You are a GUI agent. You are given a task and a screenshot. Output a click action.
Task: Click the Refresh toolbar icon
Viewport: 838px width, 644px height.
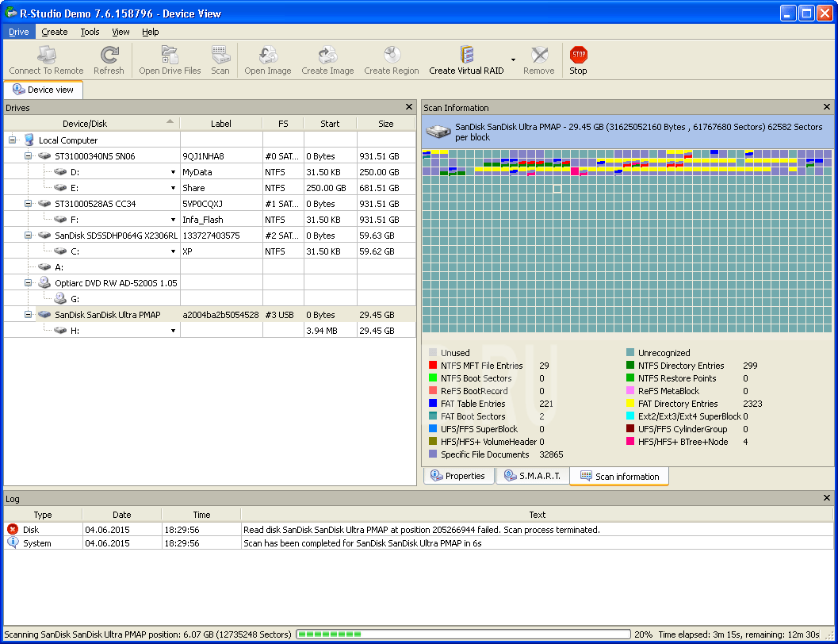click(x=109, y=55)
